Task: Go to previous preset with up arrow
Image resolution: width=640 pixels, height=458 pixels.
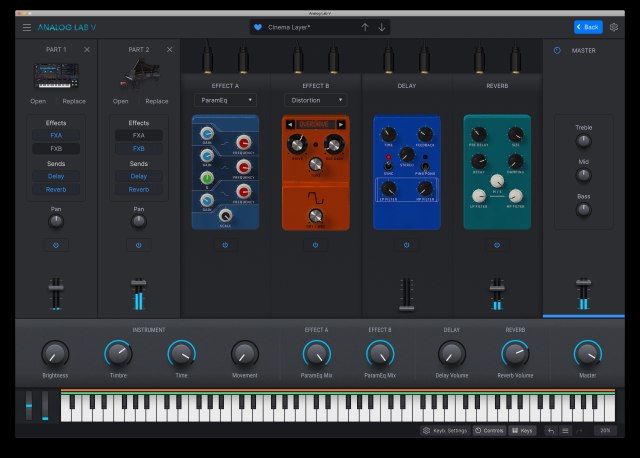Action: (x=365, y=27)
